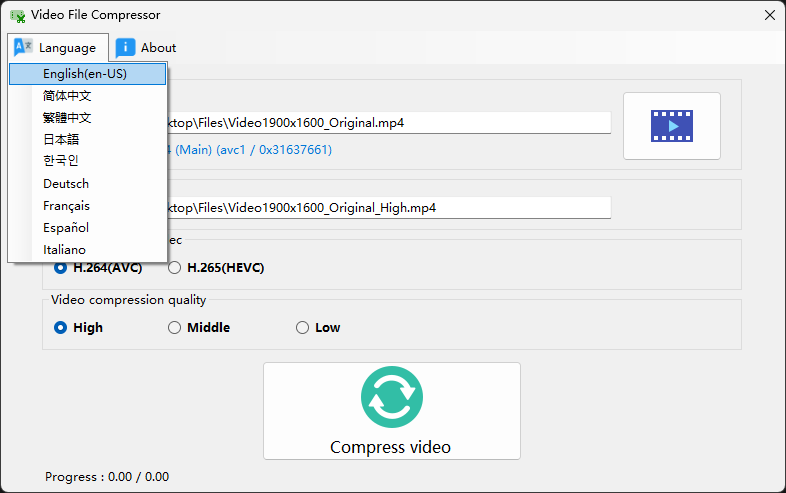
Task: Open the Language menu
Action: (58, 48)
